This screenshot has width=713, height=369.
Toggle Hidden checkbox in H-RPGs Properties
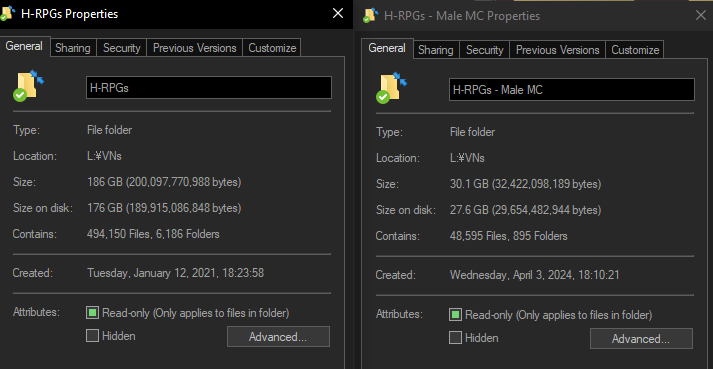(x=92, y=336)
